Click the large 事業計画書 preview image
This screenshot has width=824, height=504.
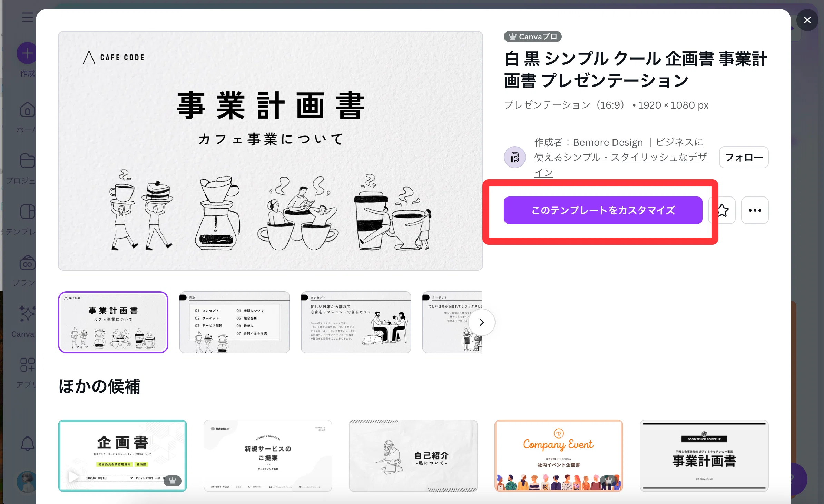coord(271,151)
